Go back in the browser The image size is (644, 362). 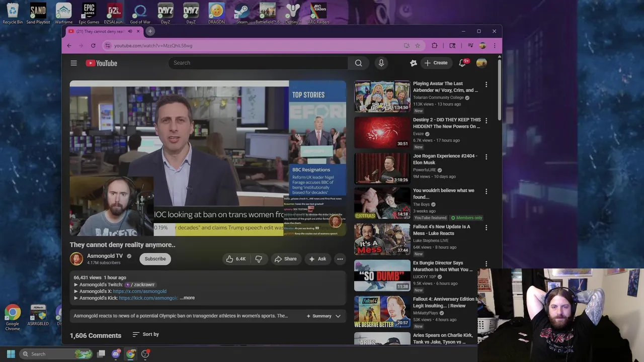(69, 46)
